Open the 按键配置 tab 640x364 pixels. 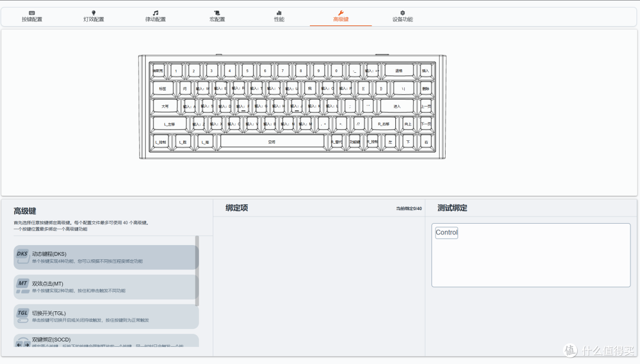32,17
